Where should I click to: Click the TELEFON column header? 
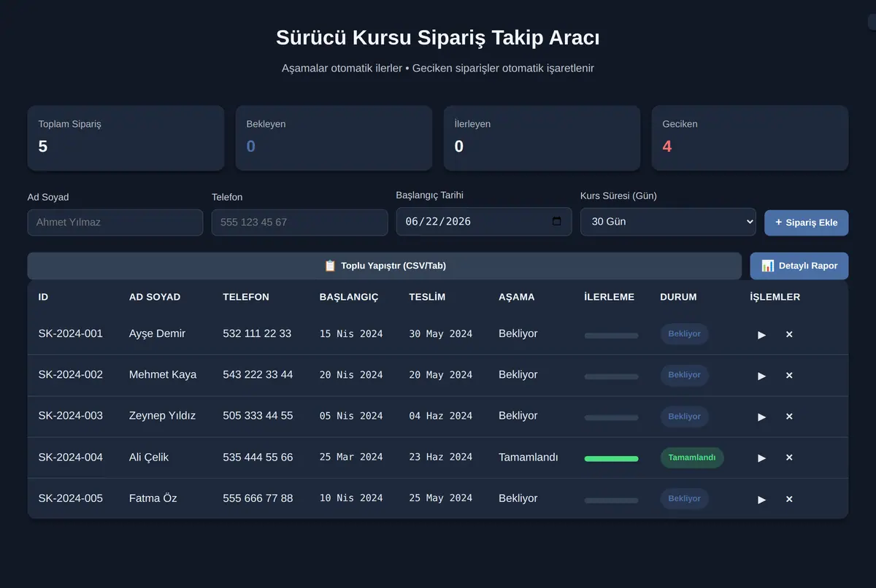tap(246, 297)
